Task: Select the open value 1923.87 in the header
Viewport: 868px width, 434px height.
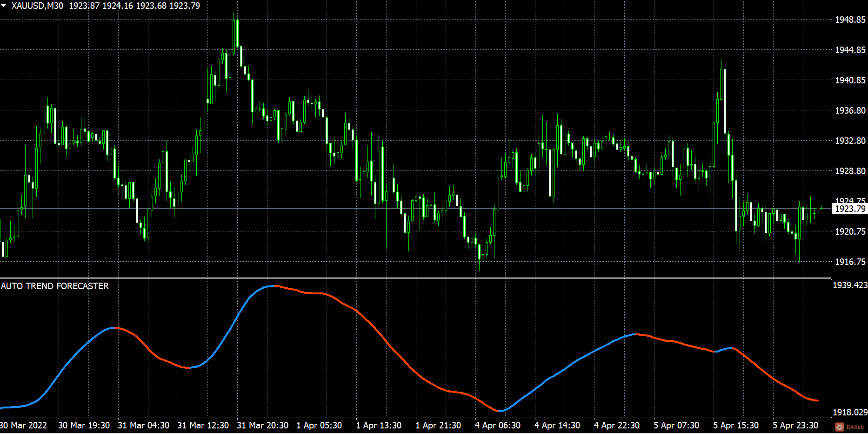Action: tap(84, 6)
